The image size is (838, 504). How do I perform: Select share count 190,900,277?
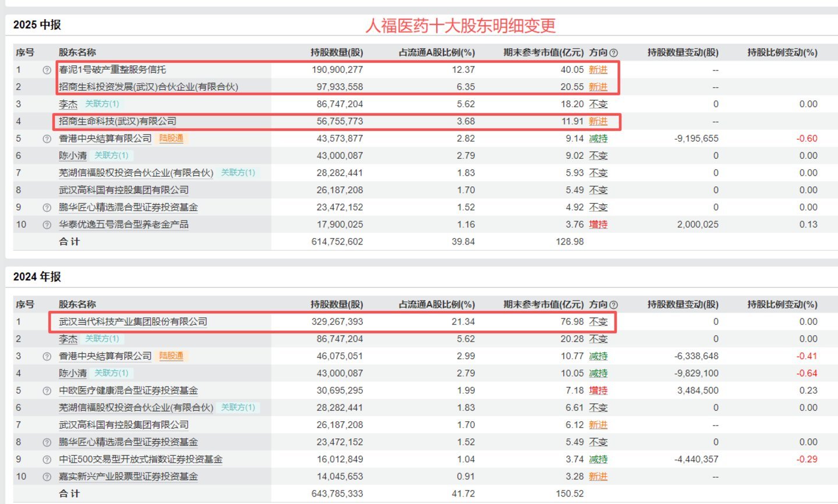click(x=337, y=70)
